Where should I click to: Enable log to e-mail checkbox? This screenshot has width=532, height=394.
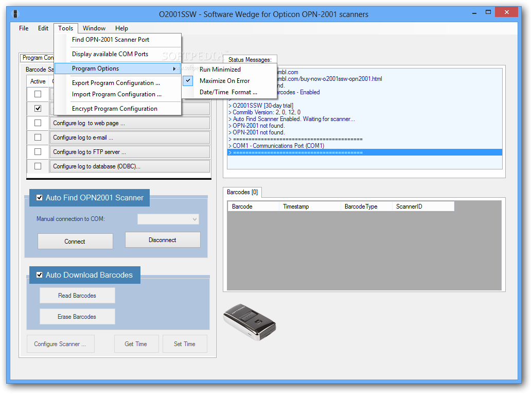[x=38, y=137]
